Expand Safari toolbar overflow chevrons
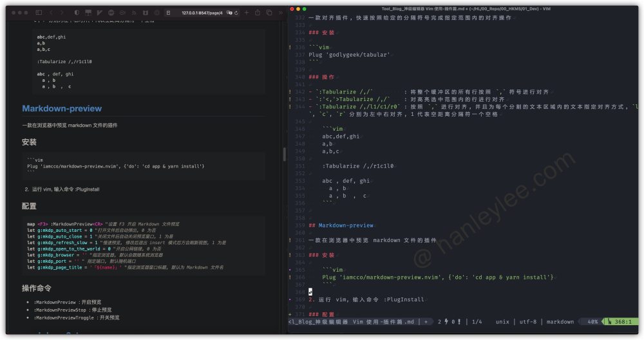644x340 pixels. point(281,13)
